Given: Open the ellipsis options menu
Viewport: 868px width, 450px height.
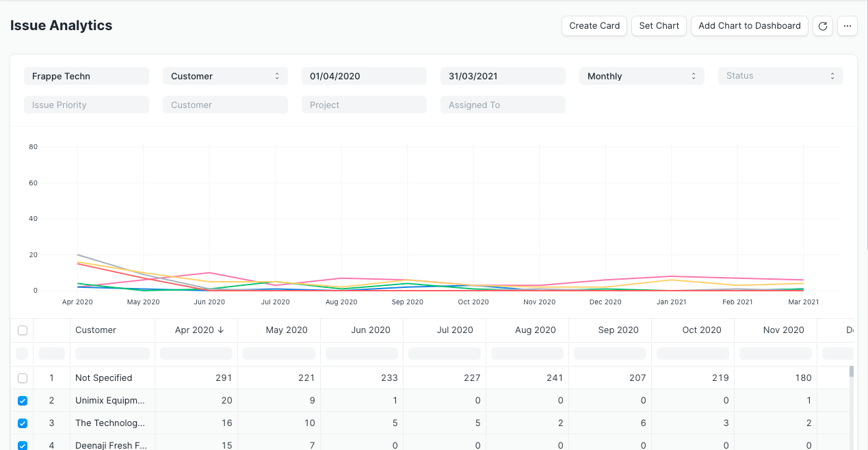Looking at the screenshot, I should [847, 25].
